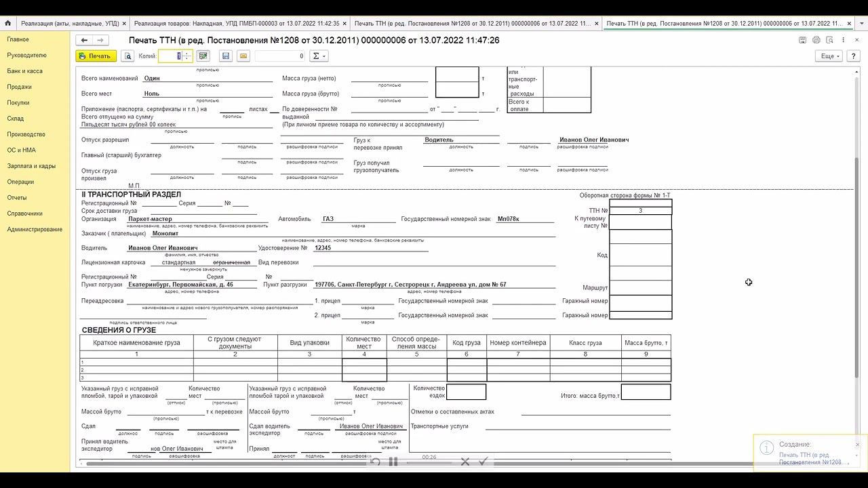This screenshot has width=868, height=488.
Task: Open the Банк и касса section
Action: coord(25,71)
